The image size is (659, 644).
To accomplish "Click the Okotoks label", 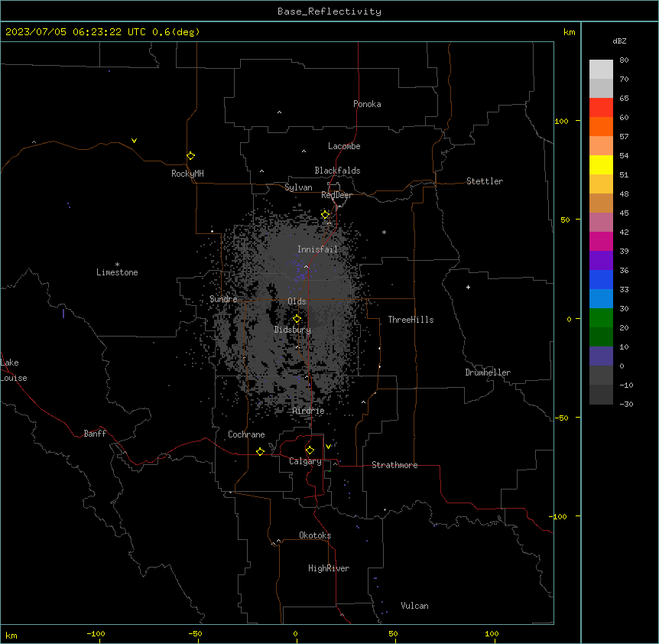I will tap(315, 535).
